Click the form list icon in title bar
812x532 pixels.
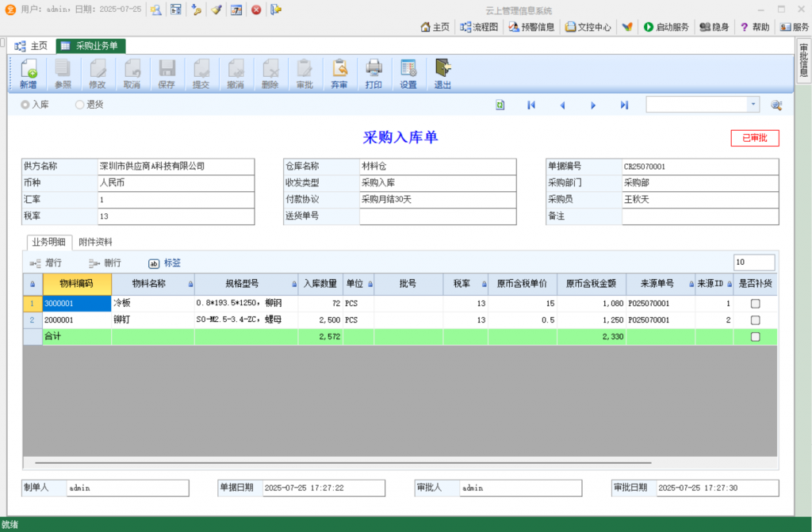click(x=176, y=10)
